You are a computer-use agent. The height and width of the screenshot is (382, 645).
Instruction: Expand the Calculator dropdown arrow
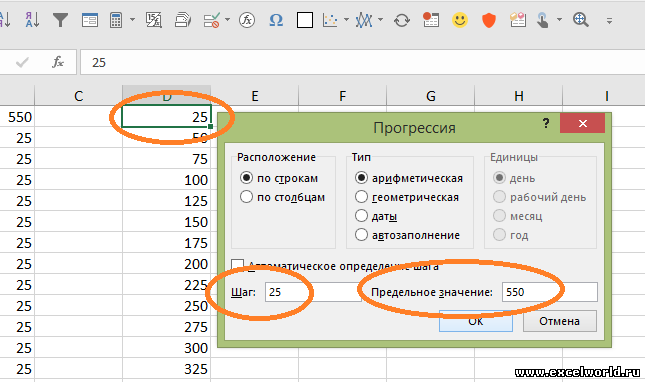(x=132, y=20)
